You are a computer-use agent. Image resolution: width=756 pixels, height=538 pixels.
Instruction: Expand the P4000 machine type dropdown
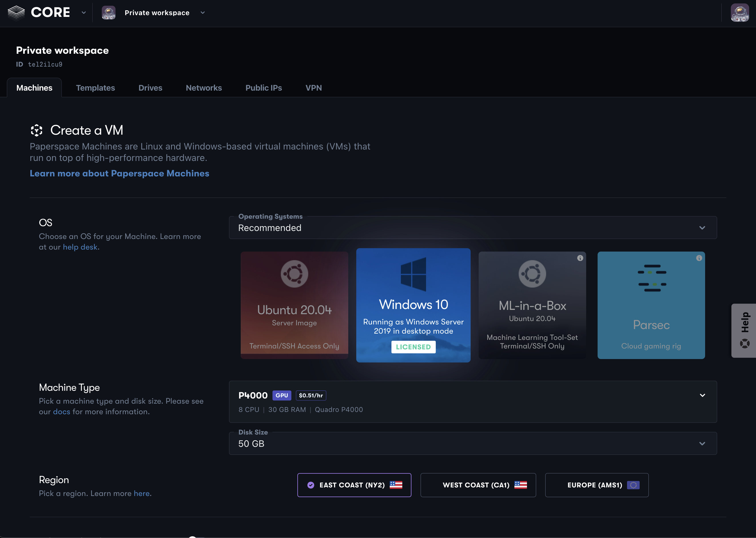click(473, 402)
